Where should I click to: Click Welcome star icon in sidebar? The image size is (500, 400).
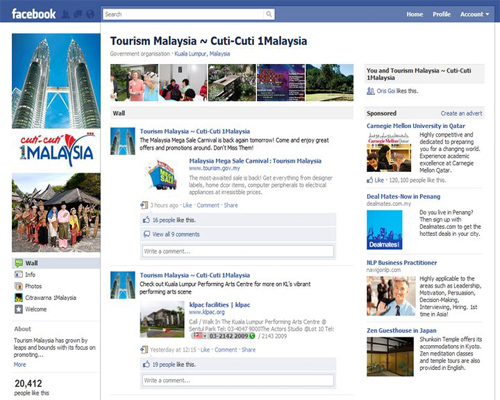pyautogui.click(x=19, y=309)
